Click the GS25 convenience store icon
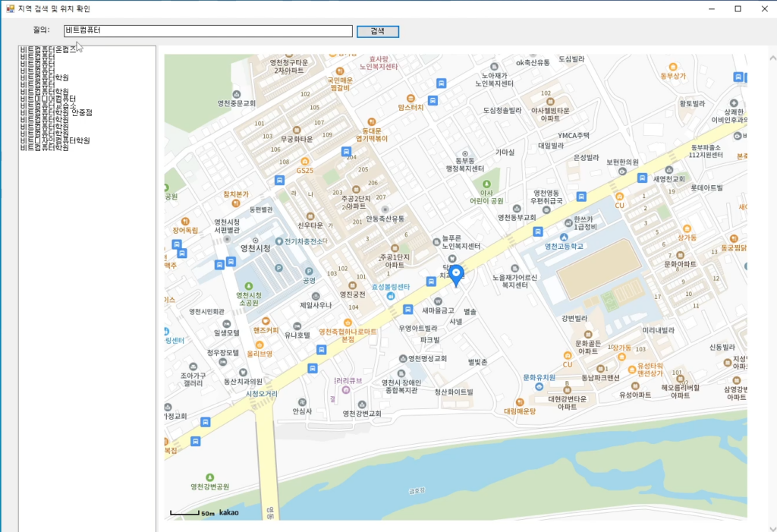The image size is (777, 532). tap(305, 161)
